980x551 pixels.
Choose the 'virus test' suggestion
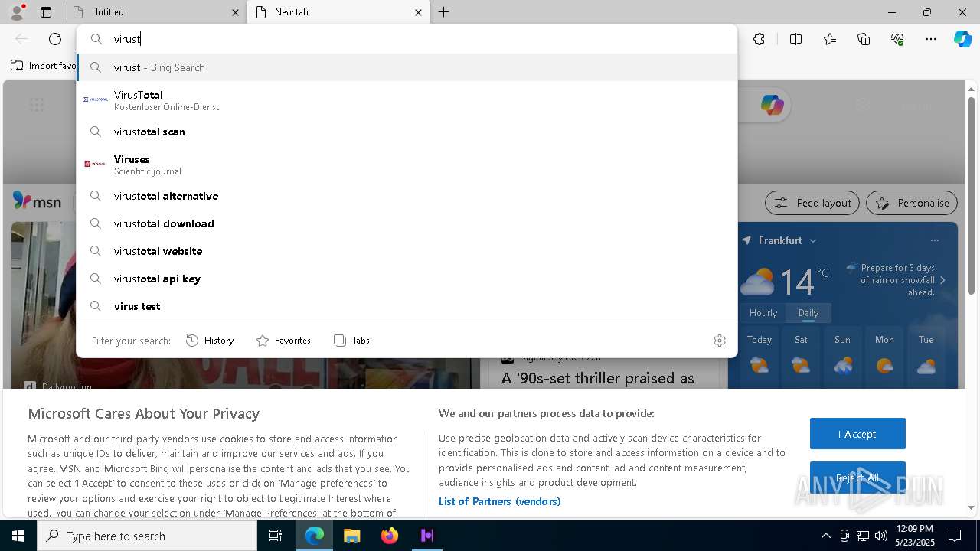(407, 306)
